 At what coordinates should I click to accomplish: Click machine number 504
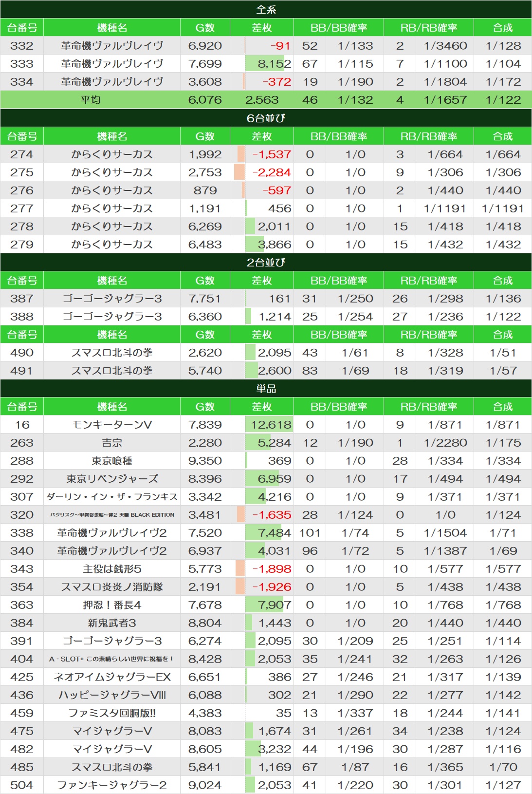pos(22,785)
